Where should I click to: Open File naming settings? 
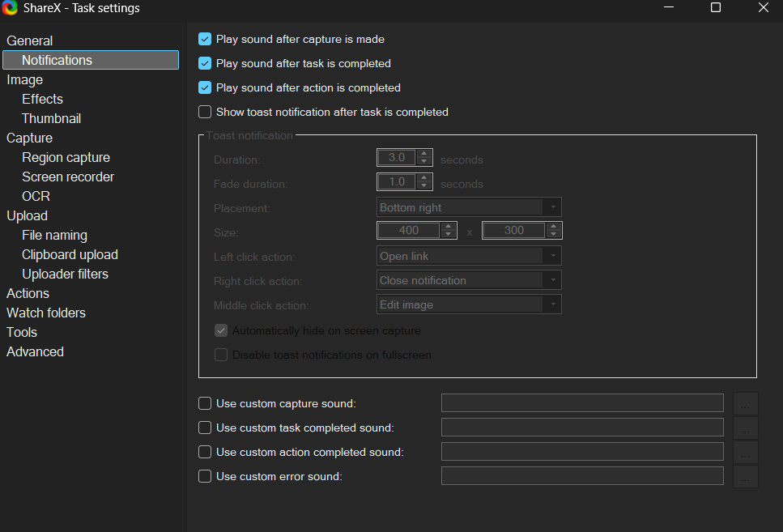pos(54,236)
